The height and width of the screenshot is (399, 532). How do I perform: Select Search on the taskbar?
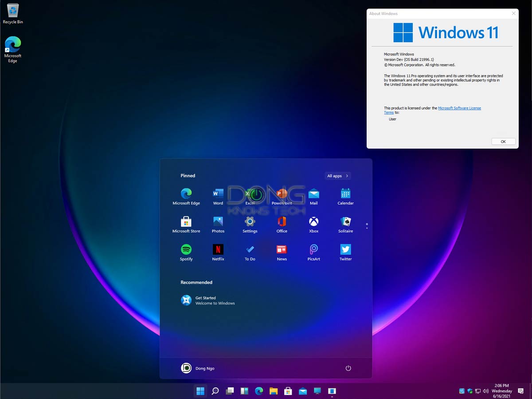pyautogui.click(x=215, y=391)
